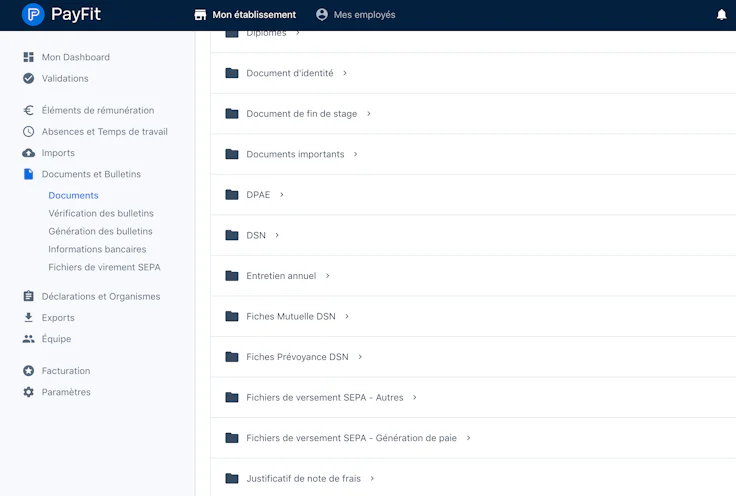
Task: Expand chevron next to DSN
Action: tap(277, 235)
